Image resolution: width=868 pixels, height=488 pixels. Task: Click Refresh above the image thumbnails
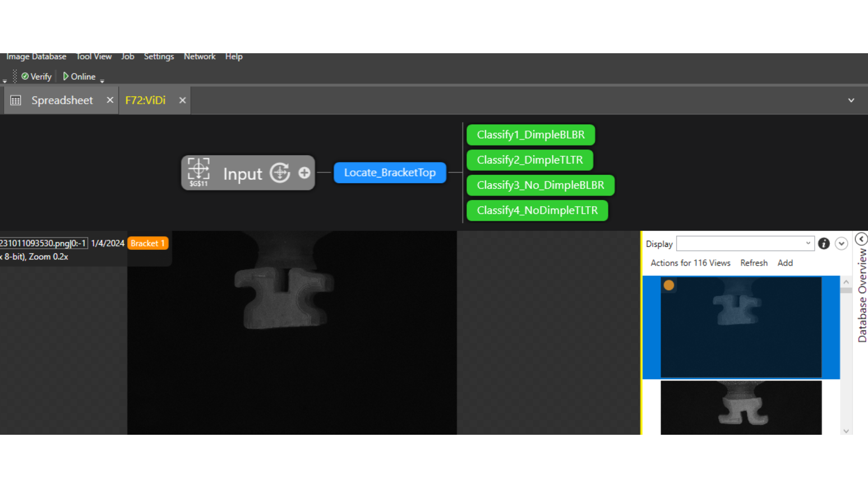(x=754, y=262)
